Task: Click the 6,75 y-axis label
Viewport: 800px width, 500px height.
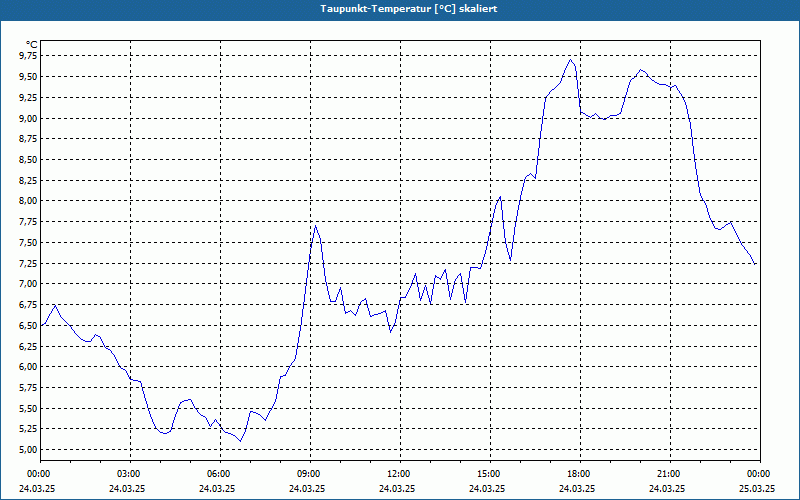Action: pos(29,305)
